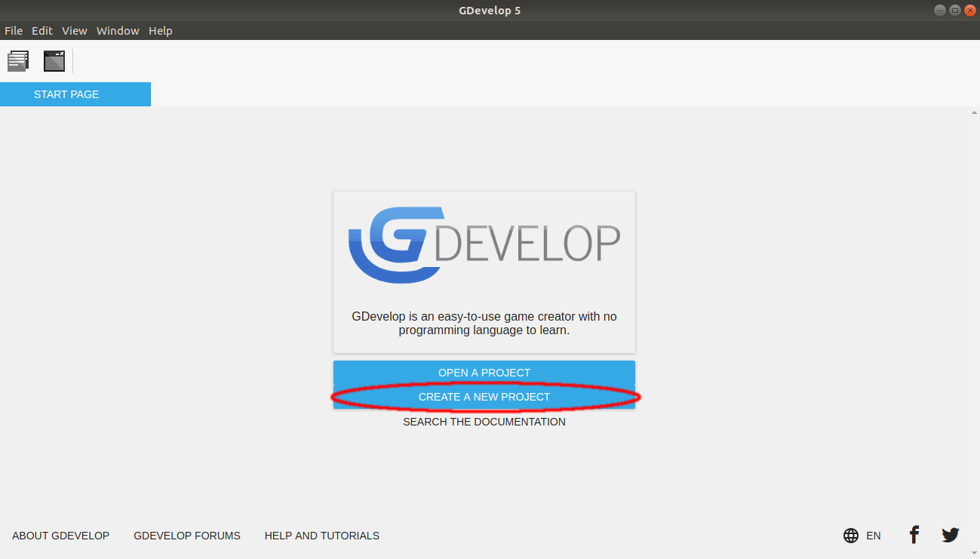Open the EN language selector
Image resolution: width=980 pixels, height=559 pixels.
[873, 536]
